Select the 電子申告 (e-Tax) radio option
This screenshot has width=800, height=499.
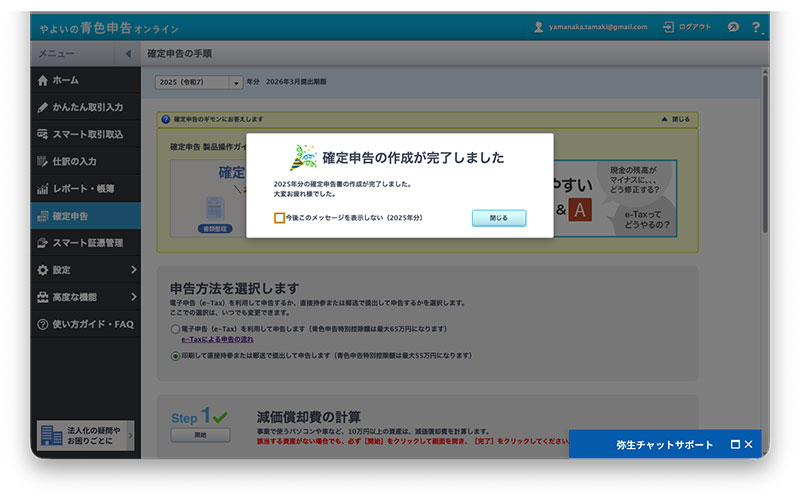click(175, 328)
